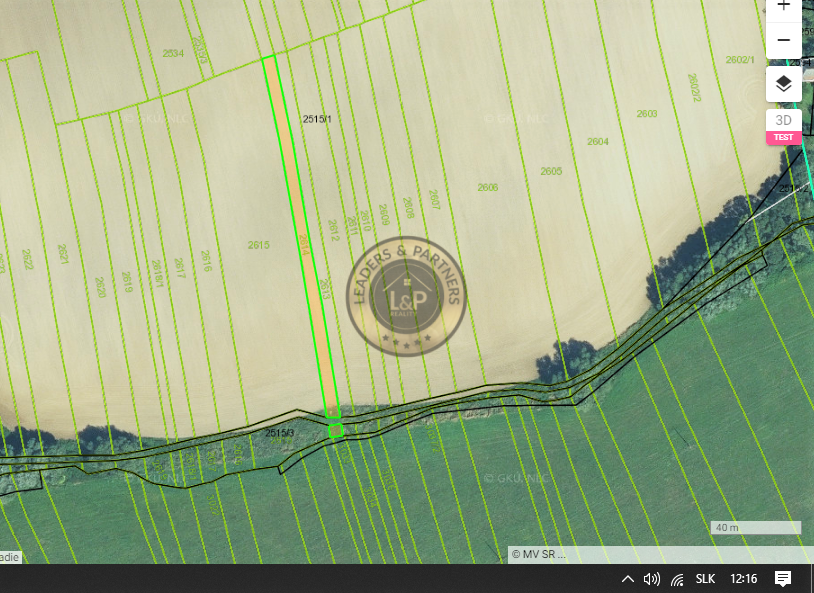Open the clock showing 12:16
814x593 pixels.
(743, 578)
